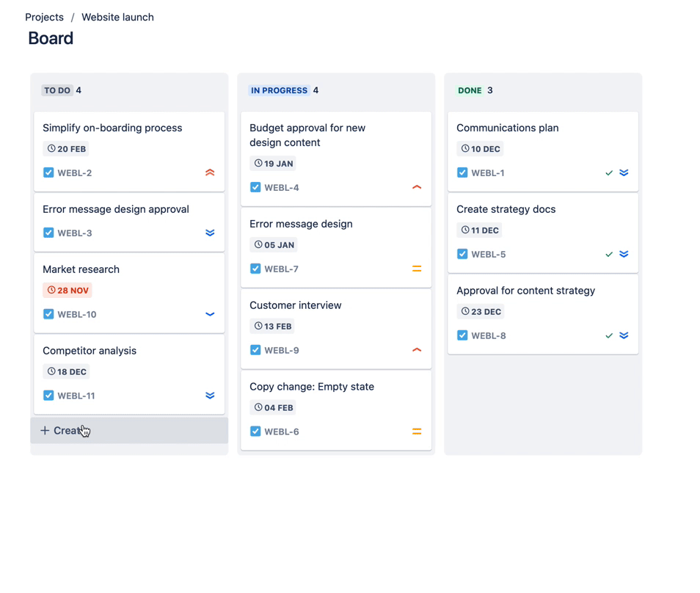This screenshot has height=593, width=700.
Task: Click the medium priority icon on WEBL-7
Action: pos(417,269)
